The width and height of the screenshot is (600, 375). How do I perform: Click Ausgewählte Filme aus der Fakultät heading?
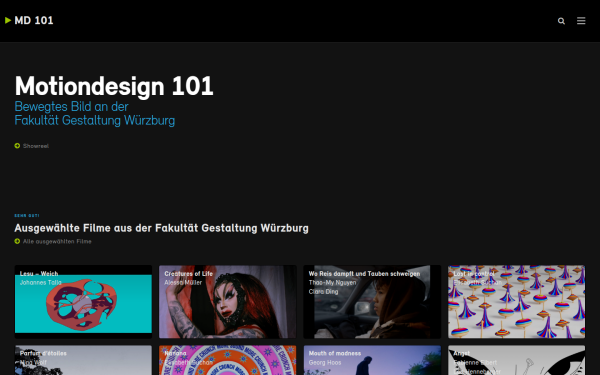[161, 228]
